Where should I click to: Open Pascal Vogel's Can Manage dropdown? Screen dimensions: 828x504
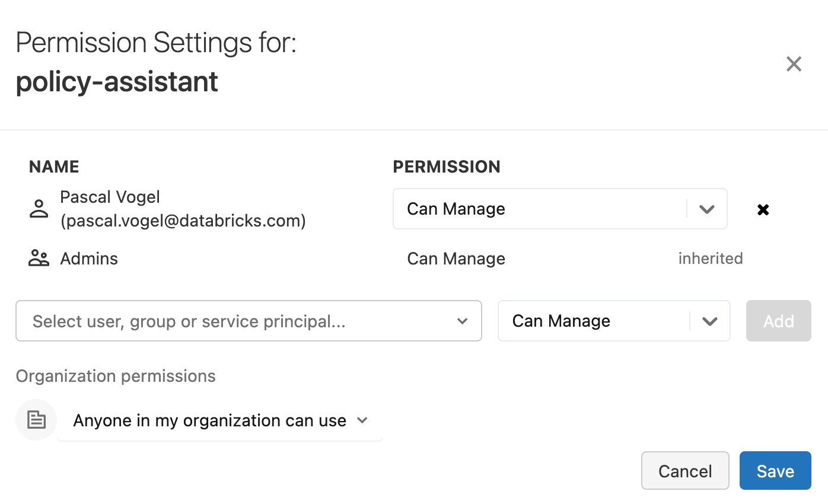(x=560, y=209)
